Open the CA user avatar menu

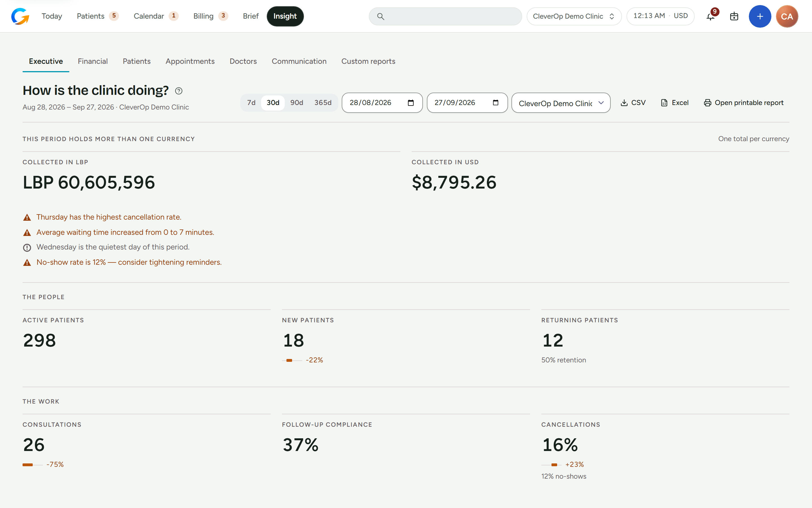pyautogui.click(x=787, y=16)
